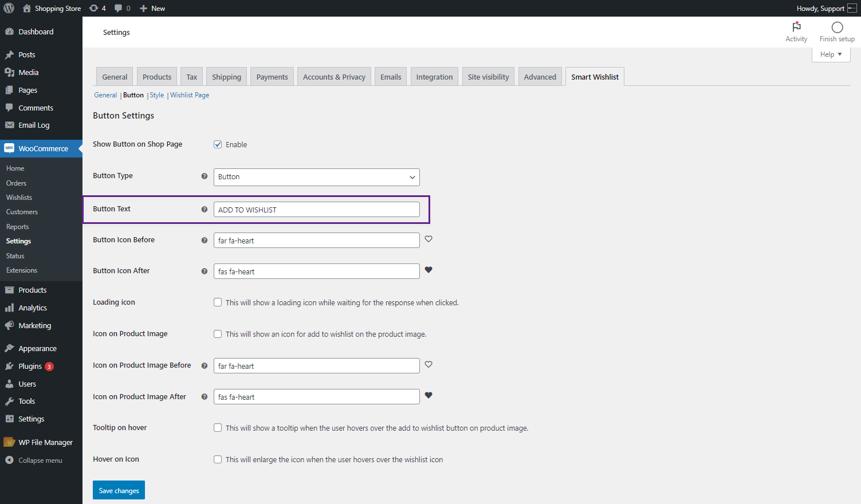Click the Button Type help tooltip icon
The height and width of the screenshot is (504, 861).
click(x=204, y=176)
